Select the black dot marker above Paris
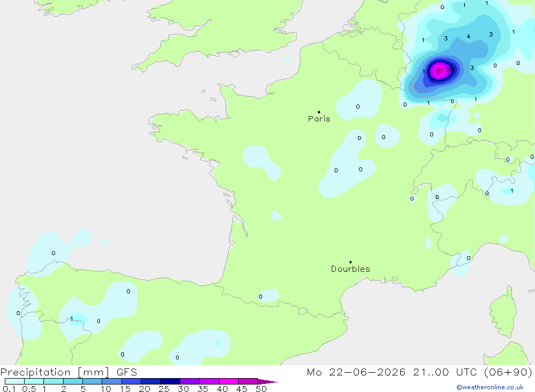This screenshot has height=392, width=535. [319, 112]
